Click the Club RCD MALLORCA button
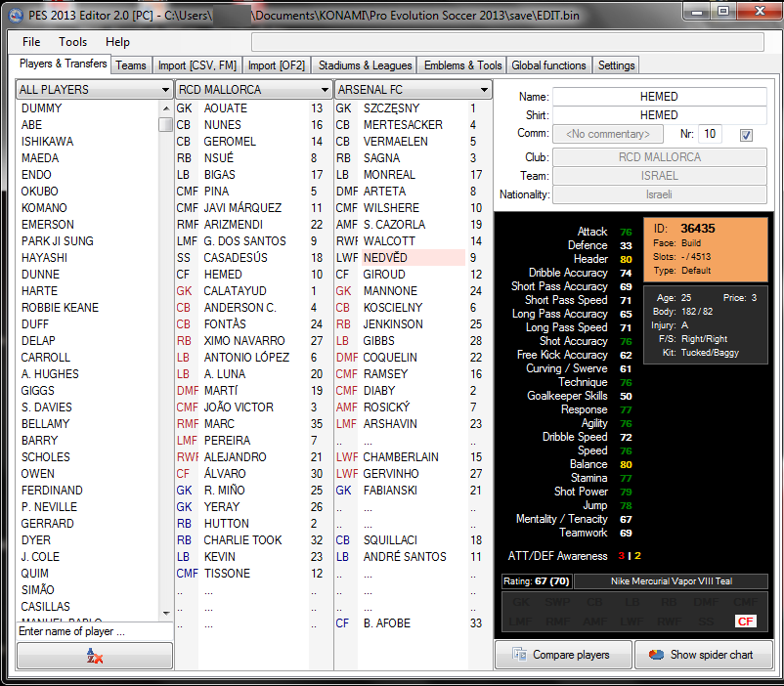Viewport: 784px width, 686px height. point(660,157)
